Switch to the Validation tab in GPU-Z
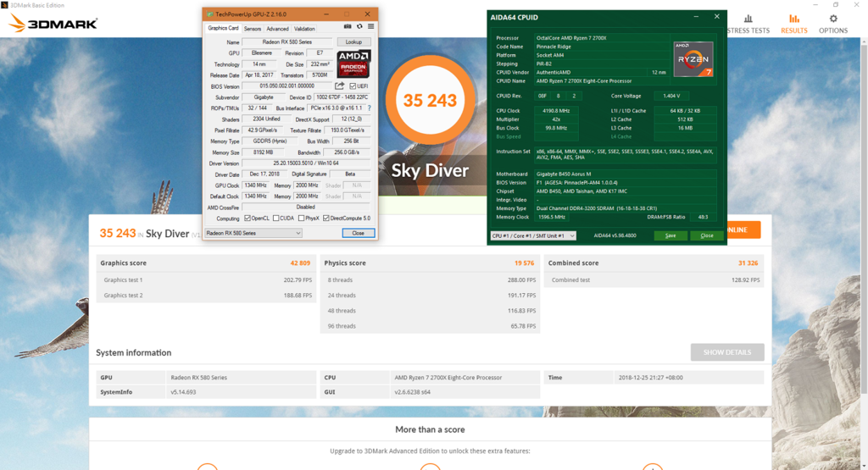The width and height of the screenshot is (868, 470). [304, 29]
